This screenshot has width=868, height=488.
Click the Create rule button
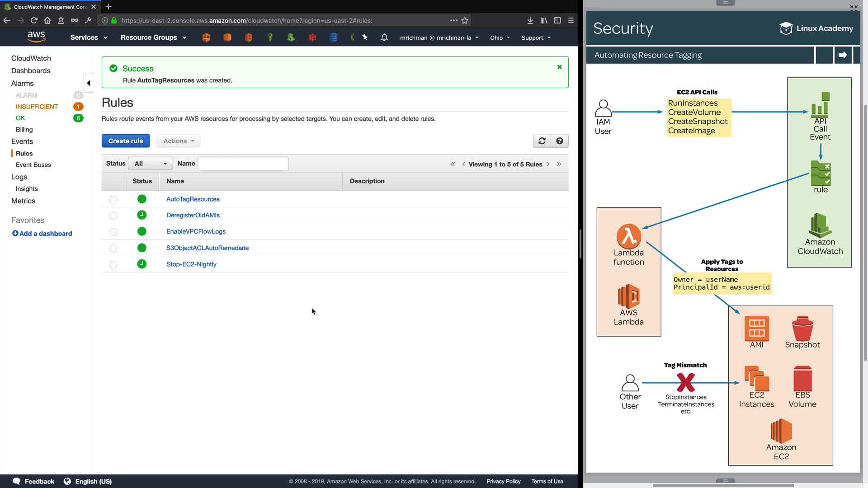(125, 141)
